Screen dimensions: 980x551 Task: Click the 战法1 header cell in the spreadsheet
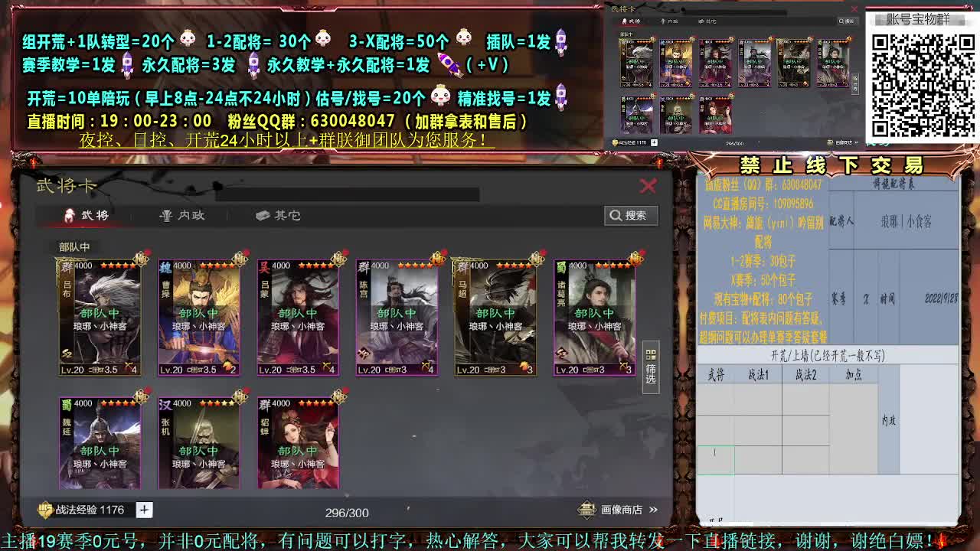point(758,374)
